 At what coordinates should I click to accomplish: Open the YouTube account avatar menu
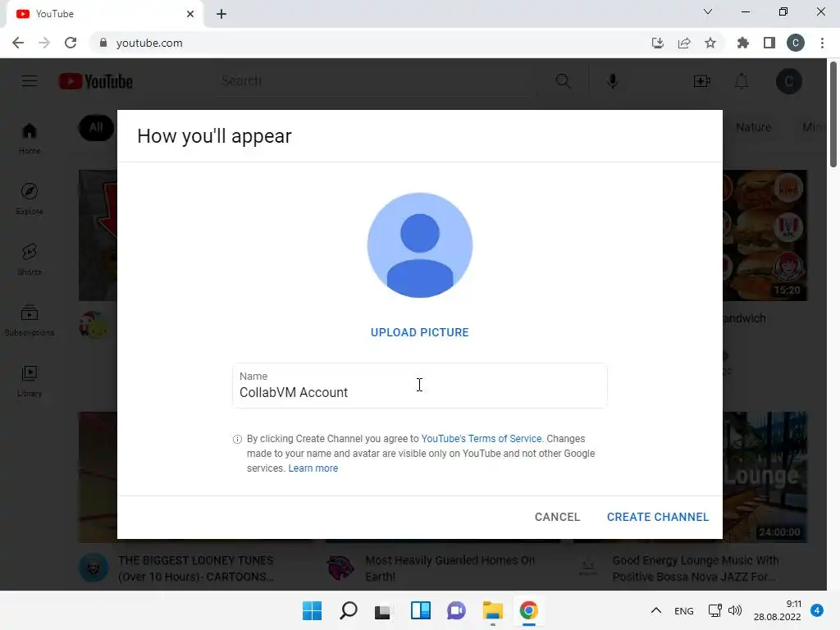coord(789,81)
